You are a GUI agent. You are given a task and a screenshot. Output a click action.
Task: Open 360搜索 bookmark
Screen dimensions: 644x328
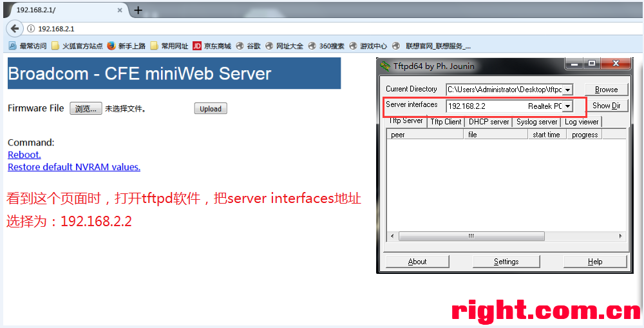point(327,46)
